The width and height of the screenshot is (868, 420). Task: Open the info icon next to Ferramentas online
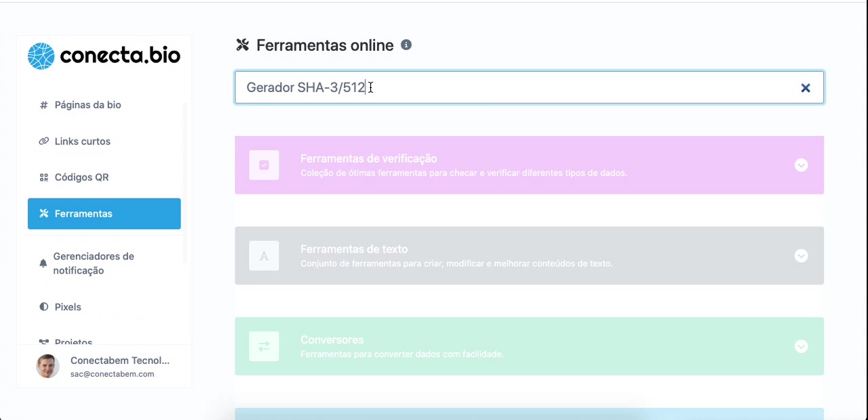click(406, 45)
